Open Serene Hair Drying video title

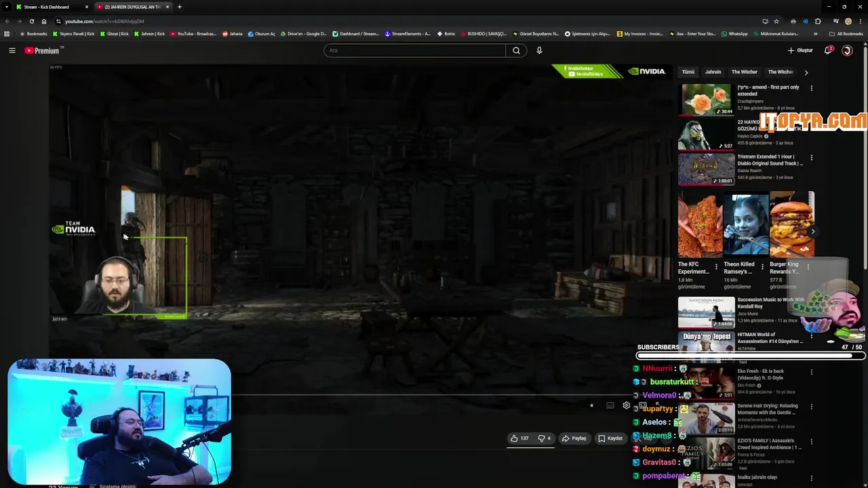[768, 409]
